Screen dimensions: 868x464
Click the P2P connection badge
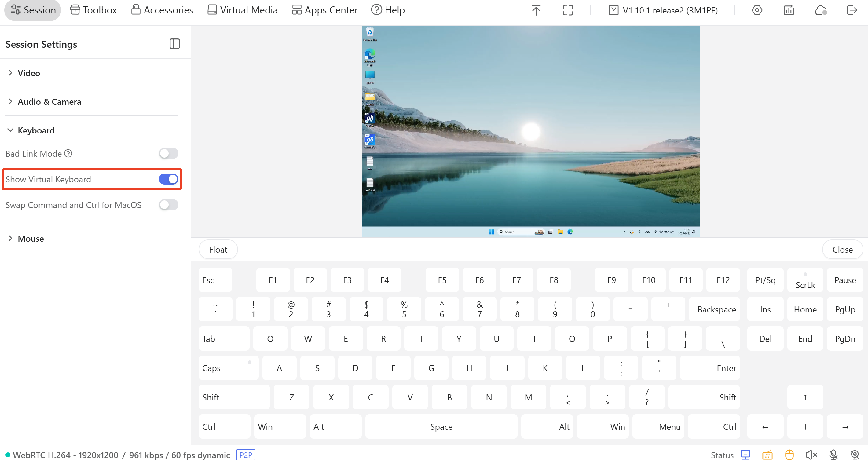246,455
